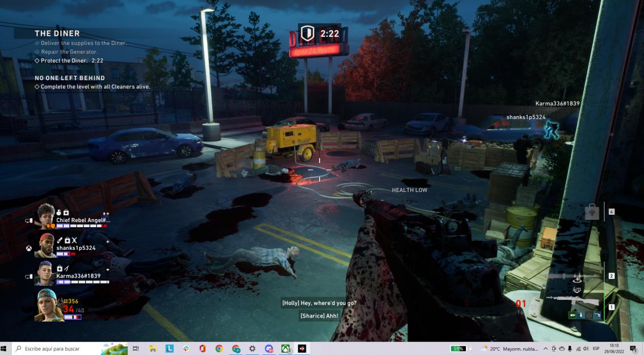Click the 59% battery indicator
644x355 pixels.
click(458, 348)
